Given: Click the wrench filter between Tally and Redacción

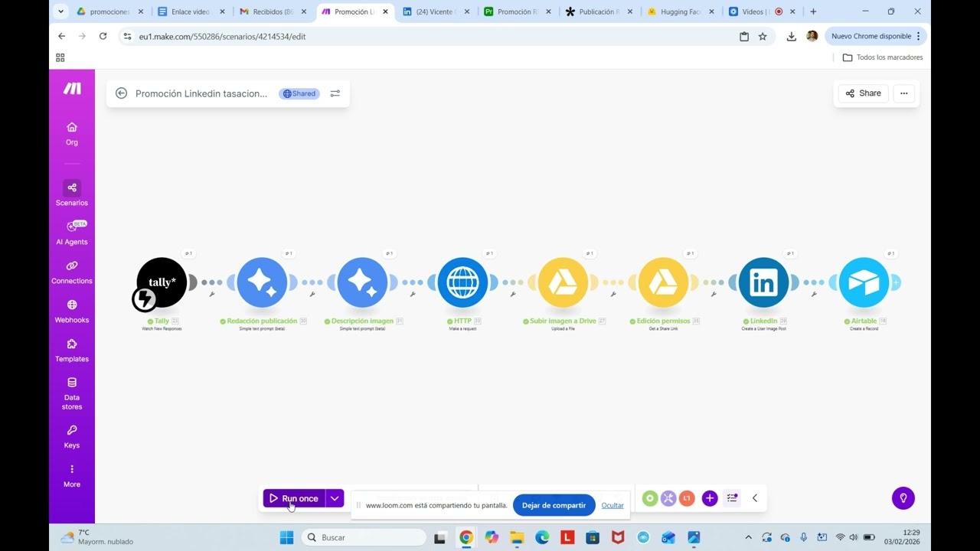Looking at the screenshot, I should coord(212,294).
